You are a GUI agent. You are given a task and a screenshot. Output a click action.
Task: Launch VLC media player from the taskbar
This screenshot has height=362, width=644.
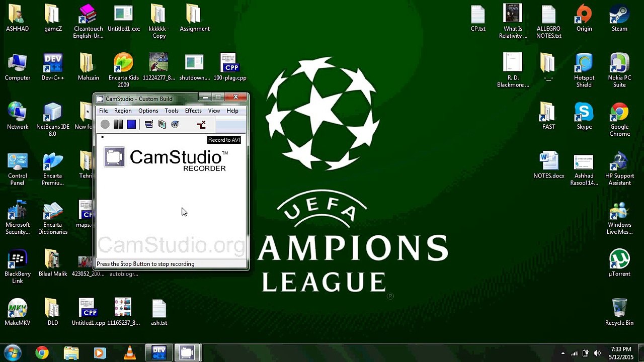click(129, 353)
